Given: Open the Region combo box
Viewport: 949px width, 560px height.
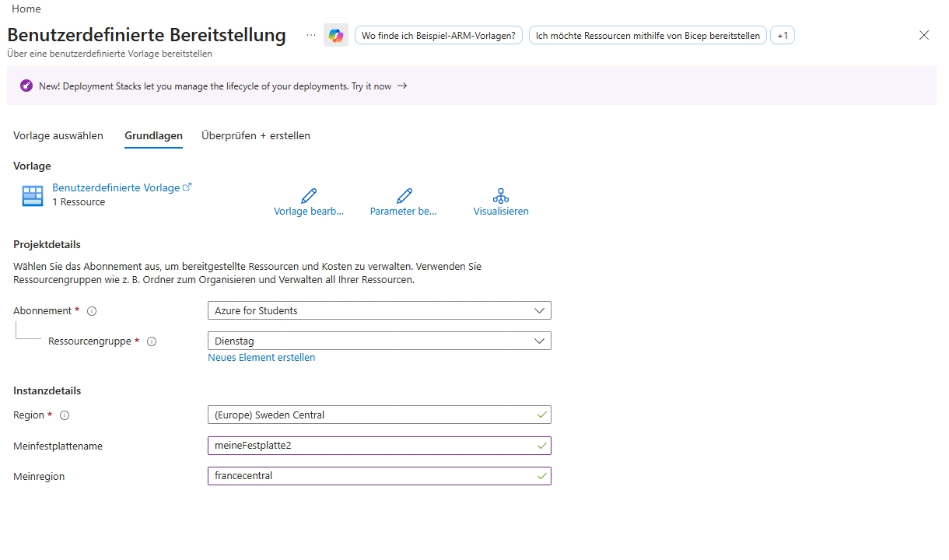Looking at the screenshot, I should pos(379,415).
